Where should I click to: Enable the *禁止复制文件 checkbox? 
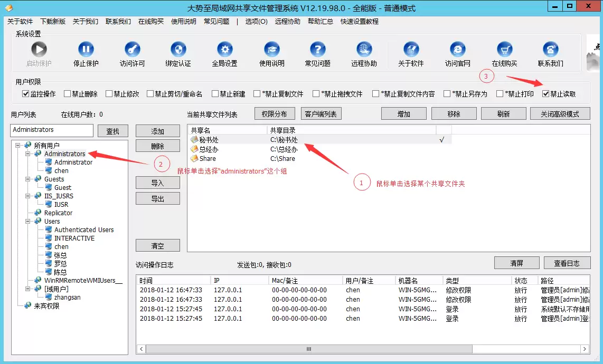[x=257, y=94]
